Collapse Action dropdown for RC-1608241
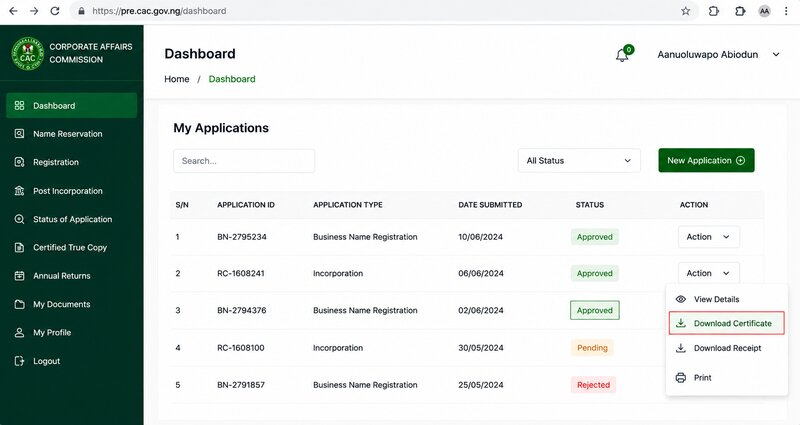800x425 pixels. (709, 273)
